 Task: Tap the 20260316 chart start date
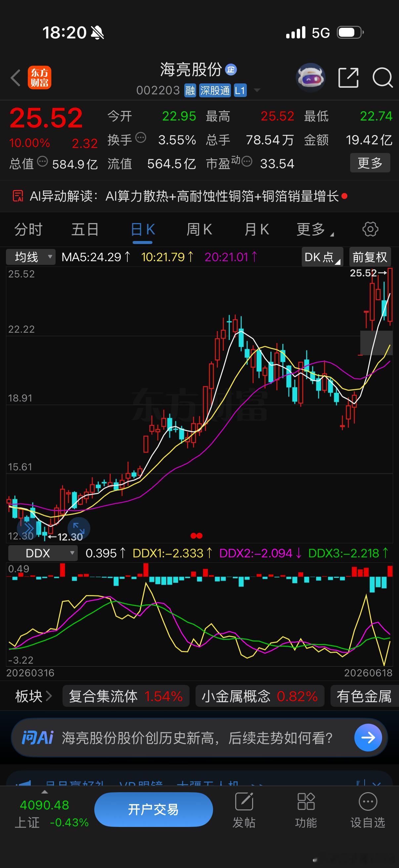(x=30, y=673)
